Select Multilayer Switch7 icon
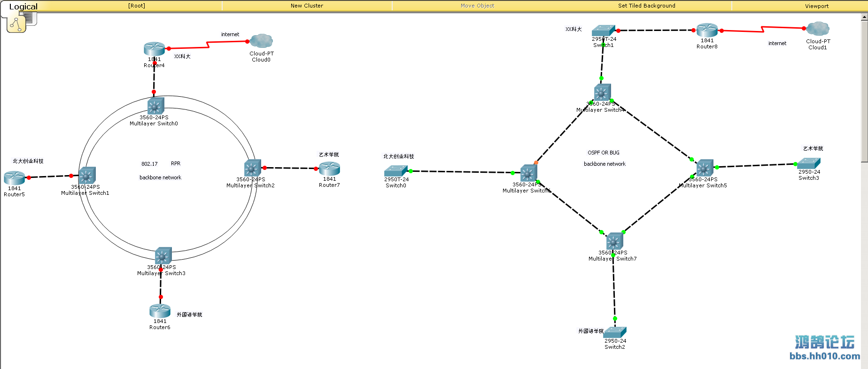Viewport: 868px width, 369px height. (x=614, y=241)
